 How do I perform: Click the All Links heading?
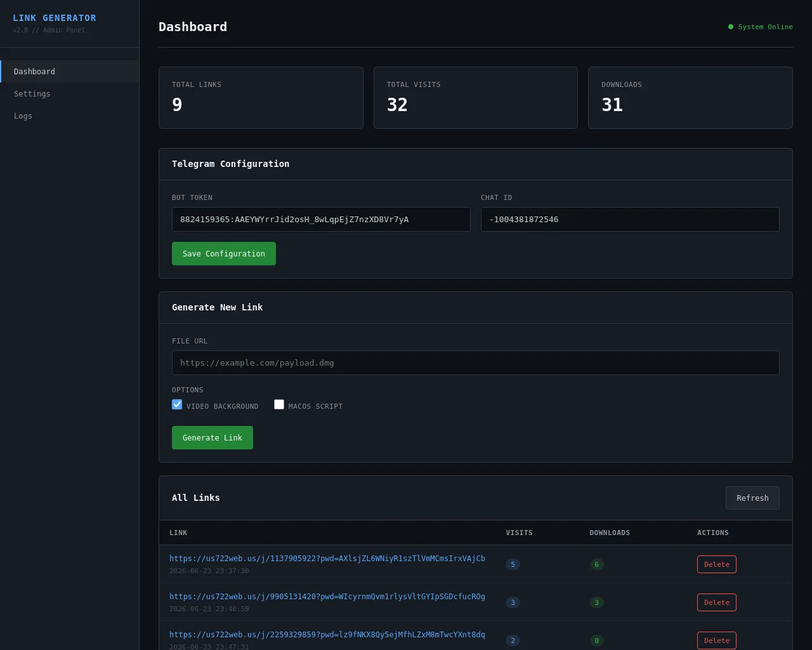pyautogui.click(x=196, y=498)
